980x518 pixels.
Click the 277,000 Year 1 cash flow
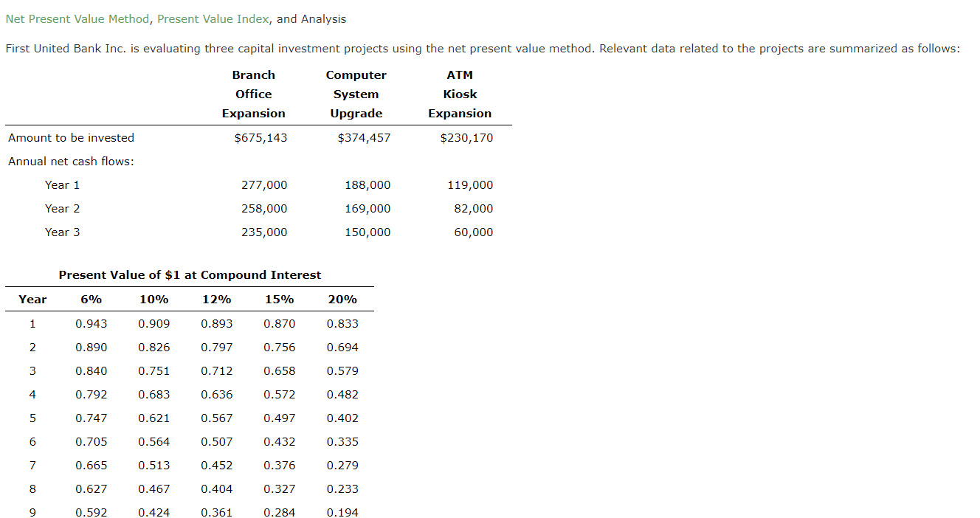264,184
